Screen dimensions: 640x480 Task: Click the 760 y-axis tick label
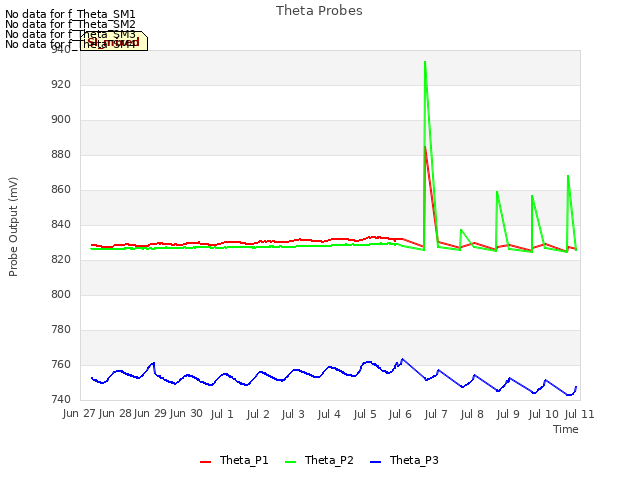tap(61, 364)
